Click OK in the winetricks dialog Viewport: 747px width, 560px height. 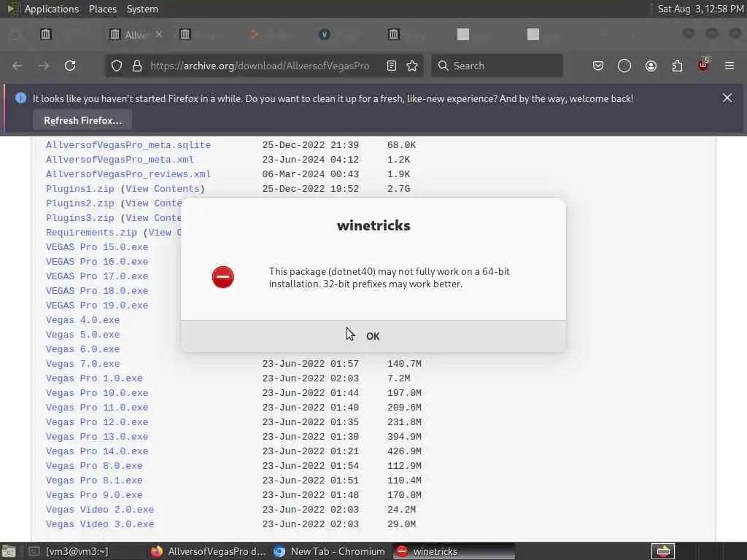coord(373,336)
